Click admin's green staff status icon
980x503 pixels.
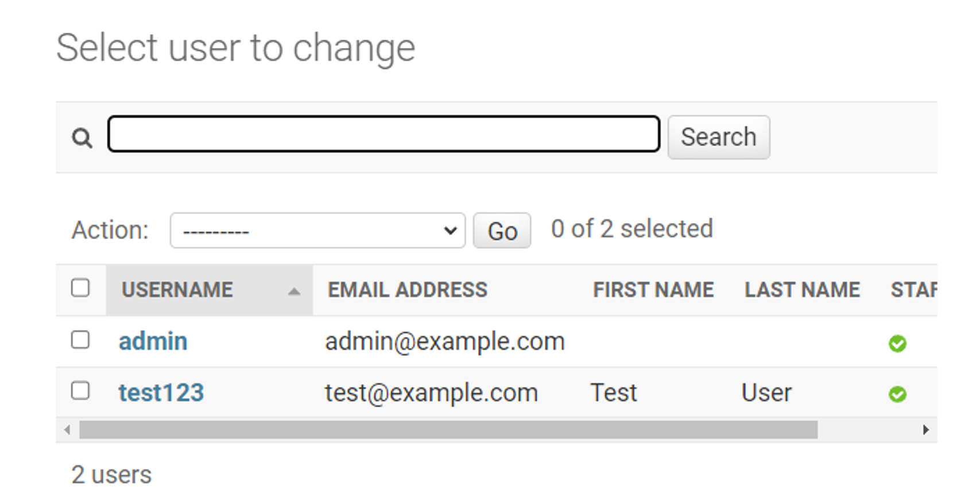[x=897, y=344]
